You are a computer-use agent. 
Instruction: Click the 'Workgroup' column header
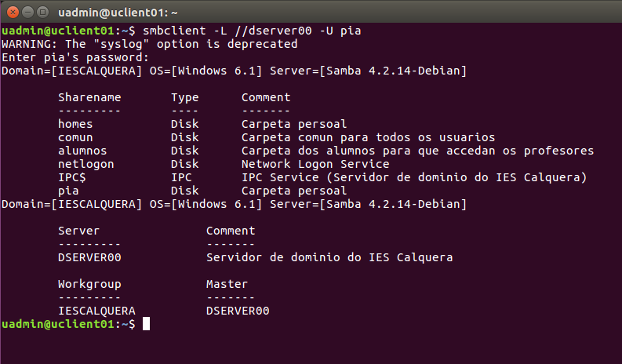(x=89, y=284)
